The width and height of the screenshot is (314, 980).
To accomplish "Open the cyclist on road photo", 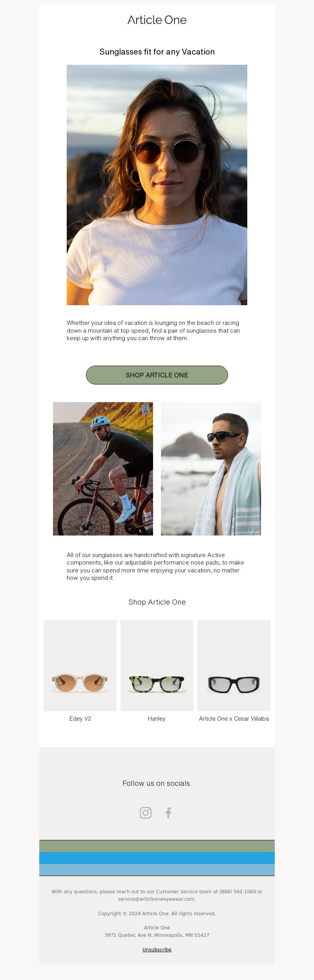I will pos(103,469).
